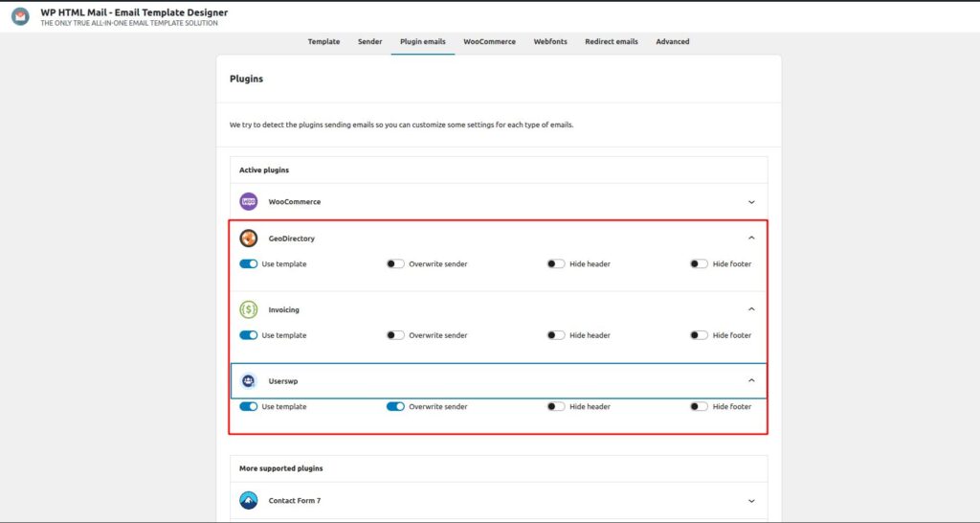
Task: Click the Invoicing dollar sign icon
Action: (249, 309)
